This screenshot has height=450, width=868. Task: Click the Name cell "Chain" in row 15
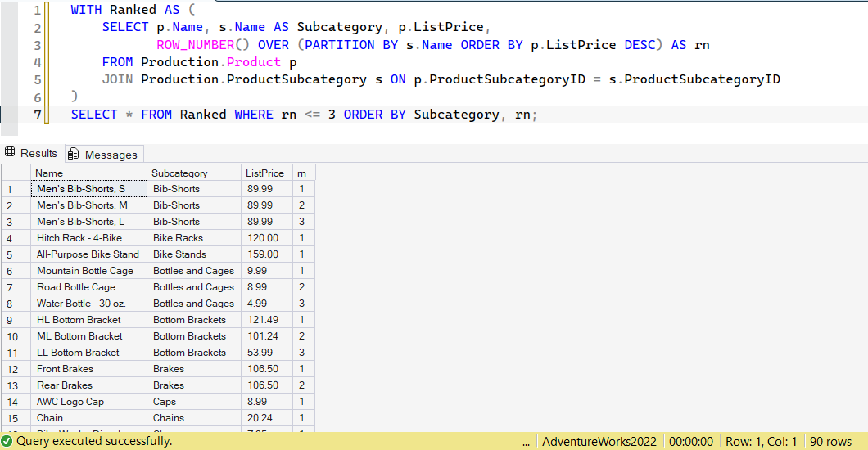(x=88, y=418)
